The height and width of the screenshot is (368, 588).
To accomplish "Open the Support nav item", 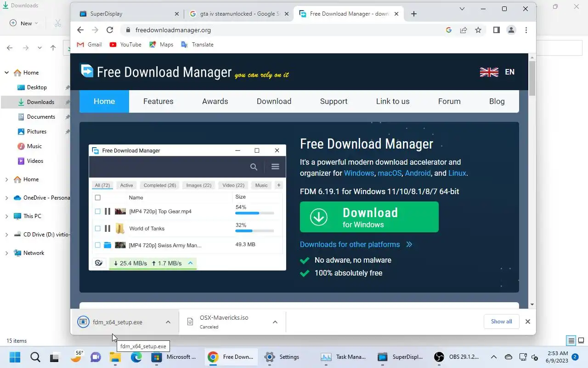I will point(334,101).
